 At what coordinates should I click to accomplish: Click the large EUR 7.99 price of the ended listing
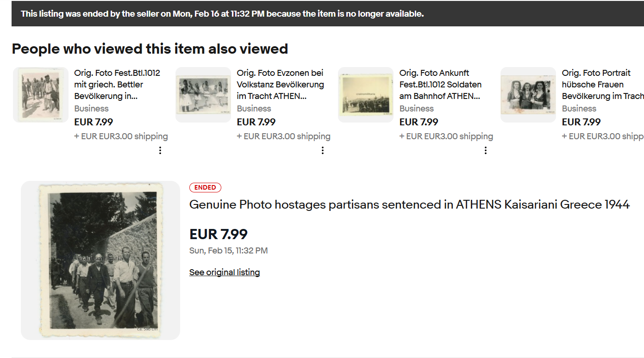[219, 234]
